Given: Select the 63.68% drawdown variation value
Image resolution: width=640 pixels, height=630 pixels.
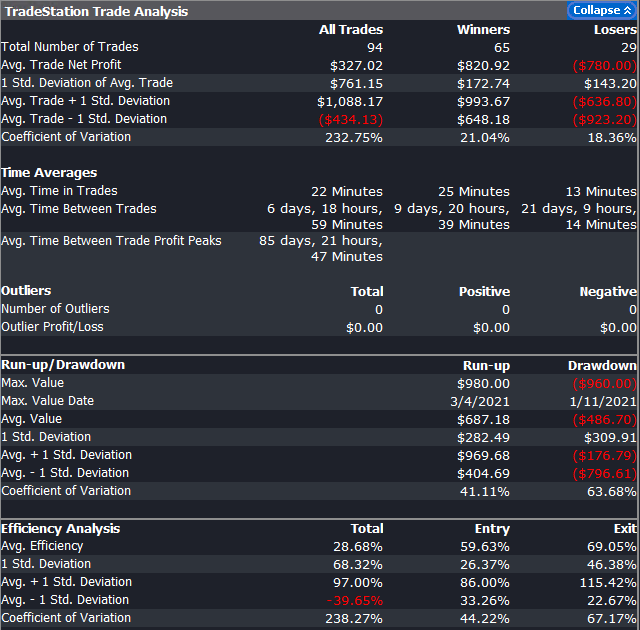Looking at the screenshot, I should click(x=611, y=491).
